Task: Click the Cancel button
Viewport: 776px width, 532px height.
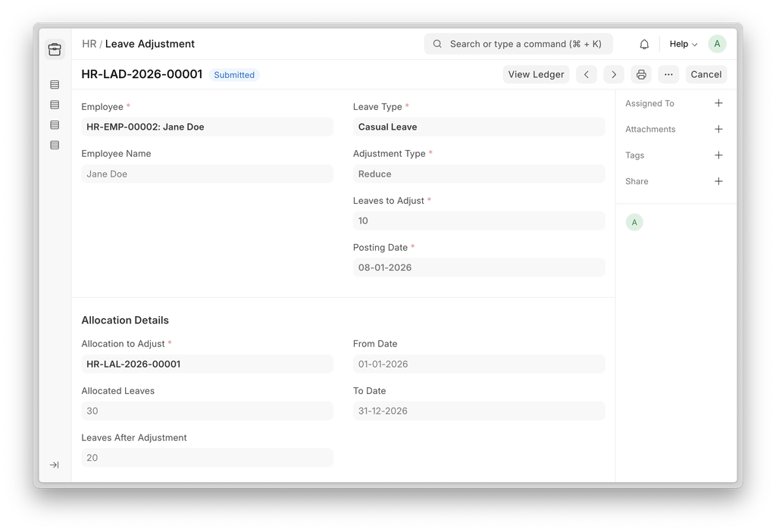Action: (x=706, y=74)
